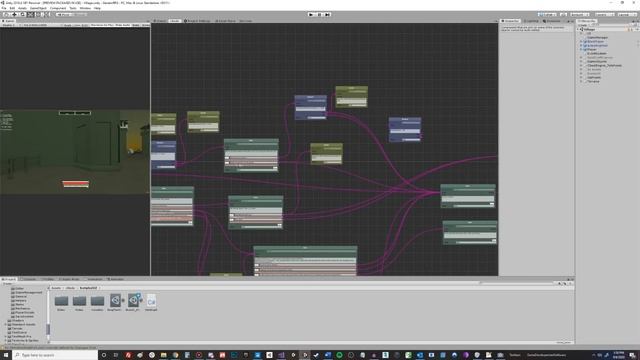Open Task View from the taskbar

116,355
